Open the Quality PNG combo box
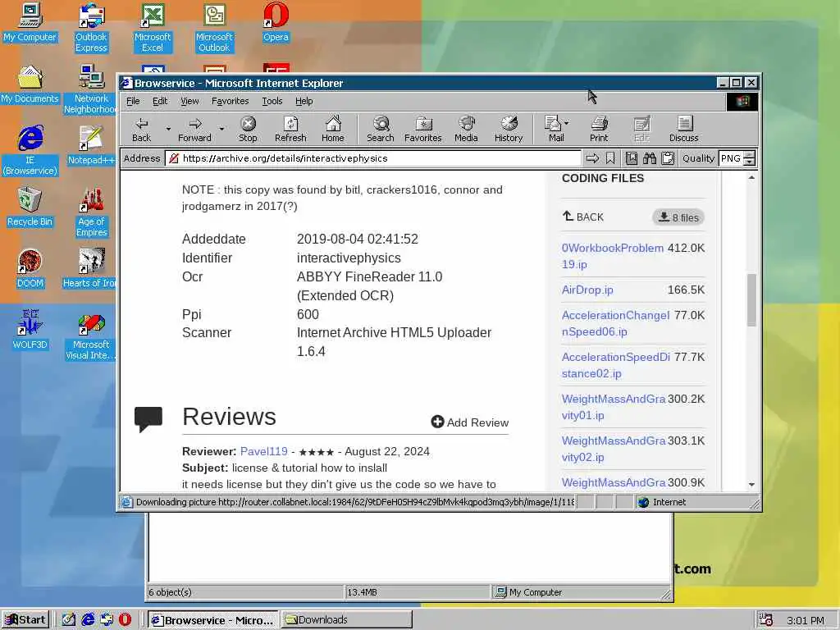Viewport: 840px width, 630px height. coord(737,158)
